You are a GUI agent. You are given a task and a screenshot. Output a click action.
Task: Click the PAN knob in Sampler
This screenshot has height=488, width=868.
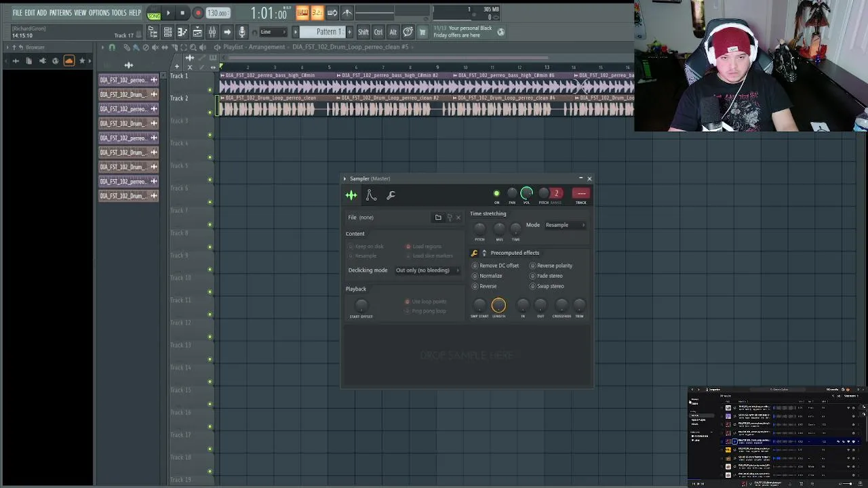(512, 194)
